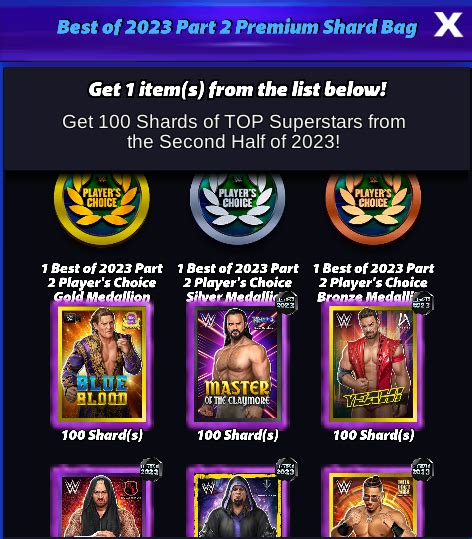Open the red-jacket Yeah! superstar card
Image resolution: width=472 pixels, height=539 pixels.
(x=373, y=365)
